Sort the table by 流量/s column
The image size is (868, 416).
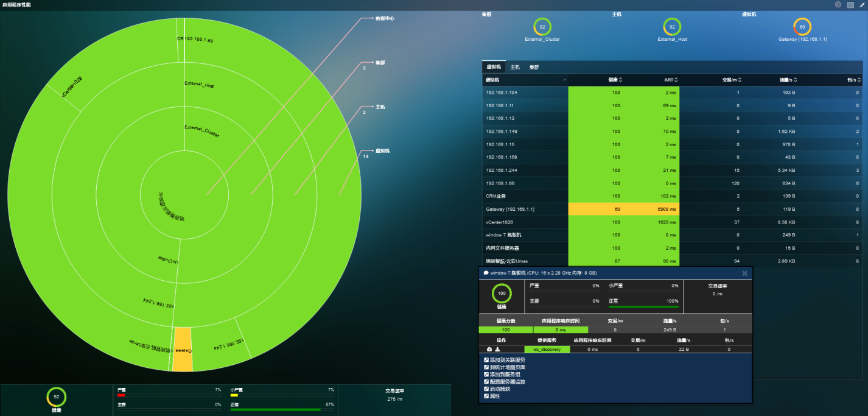[x=788, y=80]
